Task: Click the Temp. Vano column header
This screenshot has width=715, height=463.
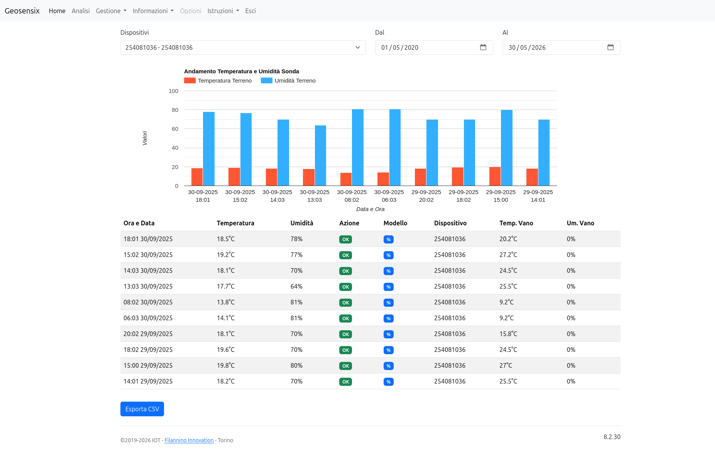Action: coord(516,224)
